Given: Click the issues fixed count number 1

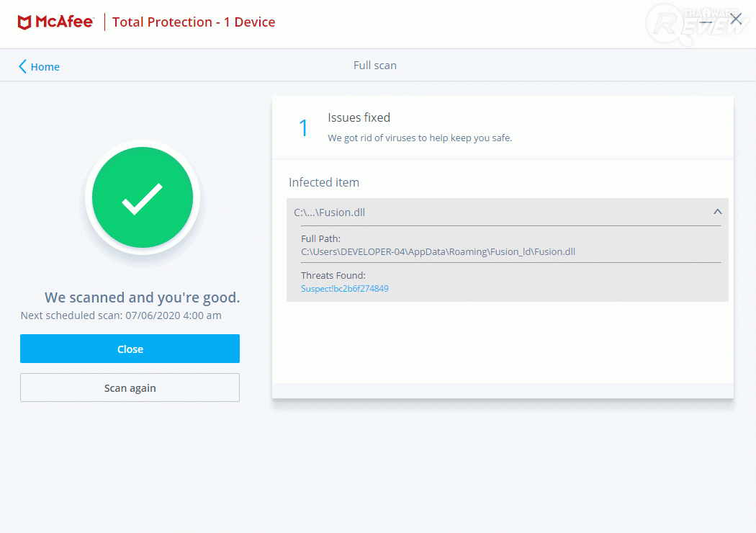Looking at the screenshot, I should pos(303,128).
